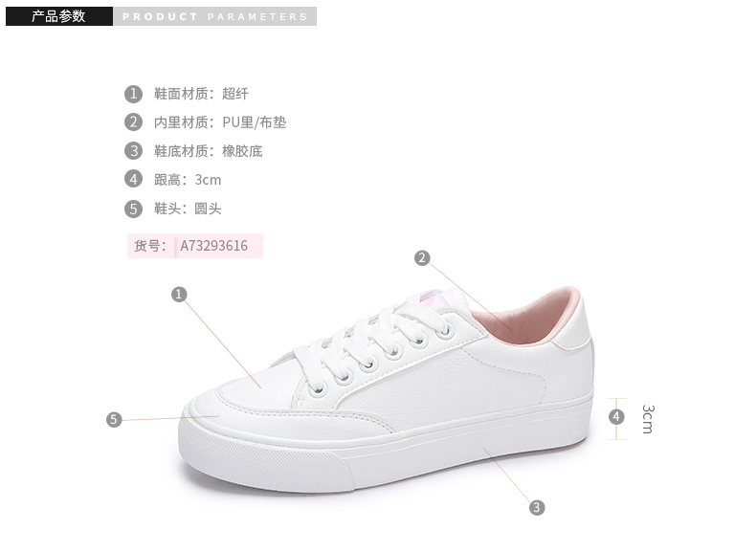This screenshot has height=552, width=756.
Task: Click the number 3 badge beside 鞋底材质
Action: tap(134, 151)
